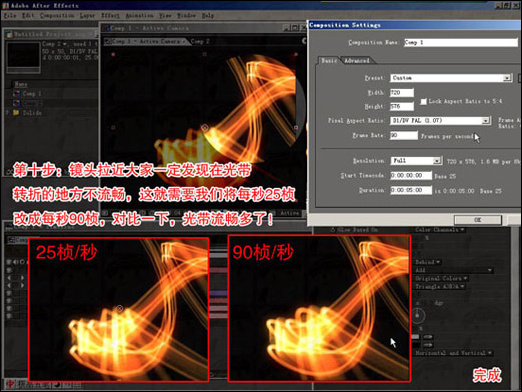Select the Comp 1 - Active Camera viewer tab
Image resolution: width=522 pixels, height=392 pixels.
pyautogui.click(x=146, y=41)
